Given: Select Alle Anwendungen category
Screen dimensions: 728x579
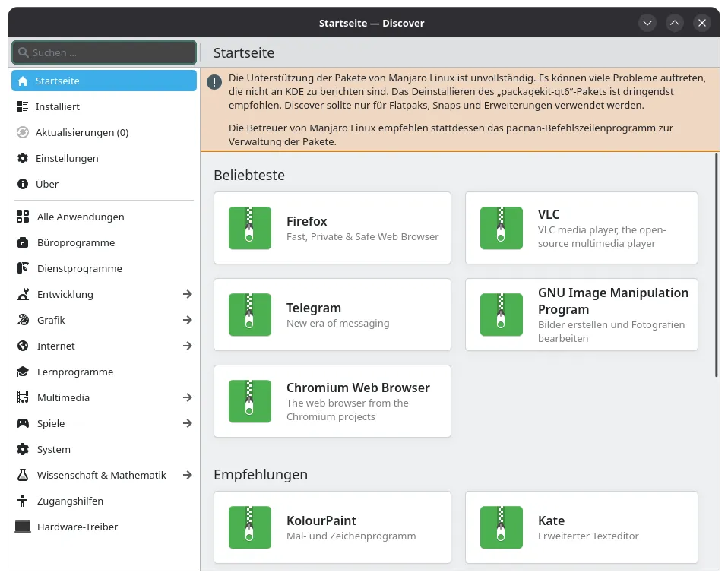Looking at the screenshot, I should click(81, 217).
